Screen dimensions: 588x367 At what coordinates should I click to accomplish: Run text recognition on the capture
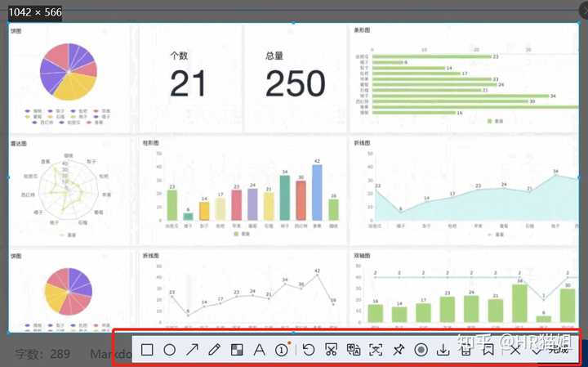[376, 350]
